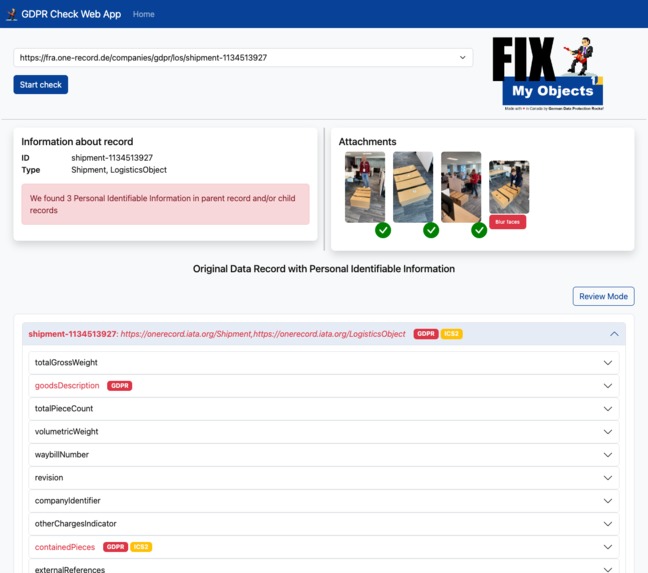The height and width of the screenshot is (573, 648).
Task: Click GDPR badge beside containedPieces
Action: pos(115,547)
